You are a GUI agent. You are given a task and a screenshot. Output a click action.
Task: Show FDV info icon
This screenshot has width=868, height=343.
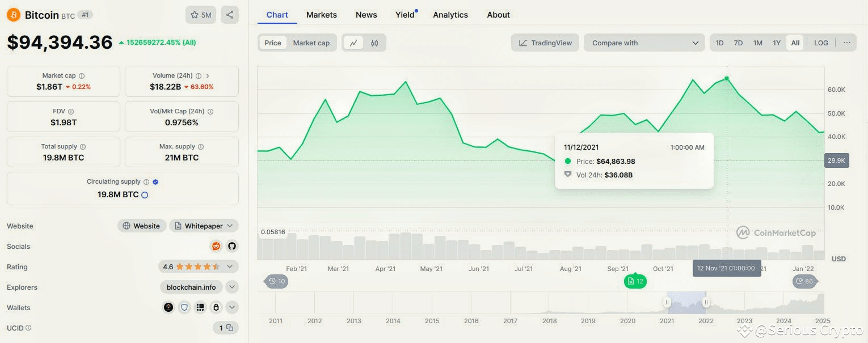[x=71, y=112]
